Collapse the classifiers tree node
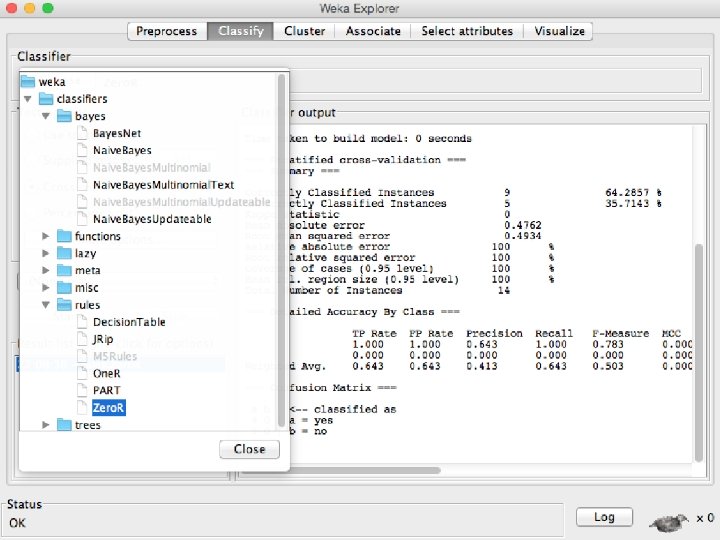Screen dimensions: 720x540 [28, 99]
